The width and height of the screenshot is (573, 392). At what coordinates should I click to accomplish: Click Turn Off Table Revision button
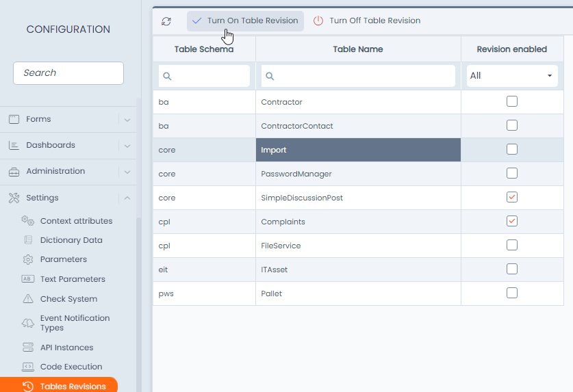367,21
